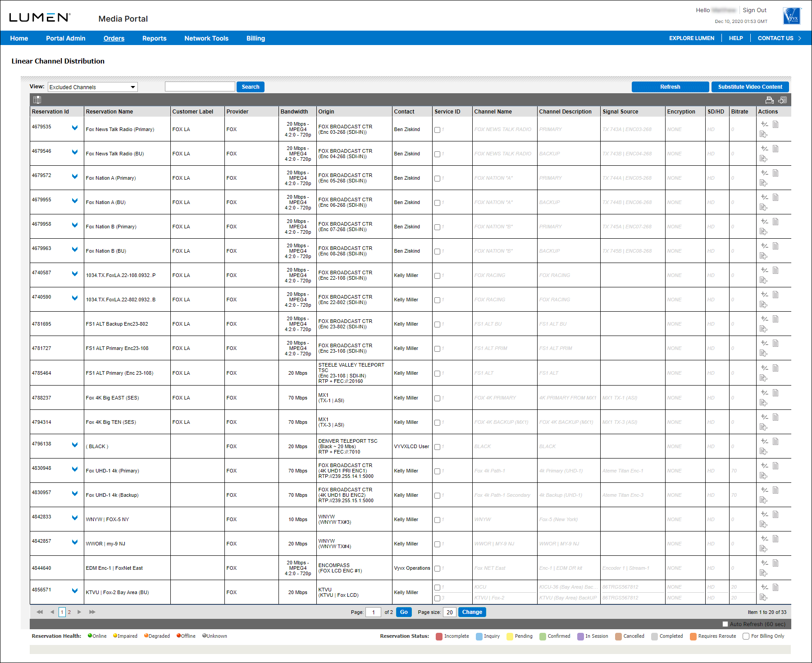Expand reservation 4830948 row chevron
This screenshot has width=812, height=663.
(x=75, y=469)
